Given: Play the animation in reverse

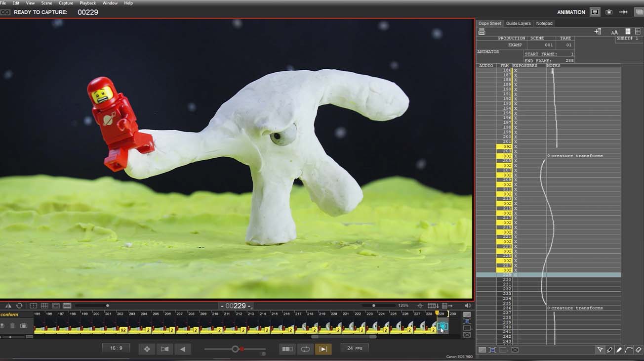Looking at the screenshot, I should [182, 349].
